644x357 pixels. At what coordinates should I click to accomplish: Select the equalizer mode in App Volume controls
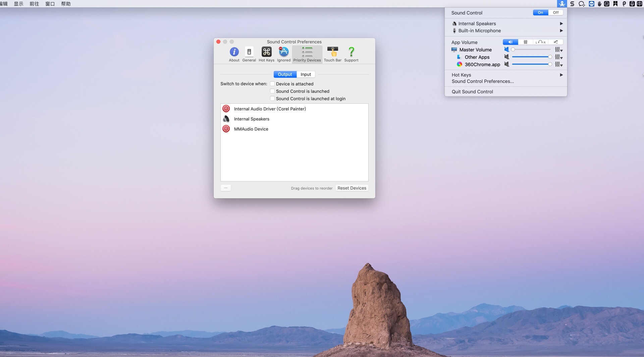pyautogui.click(x=526, y=42)
